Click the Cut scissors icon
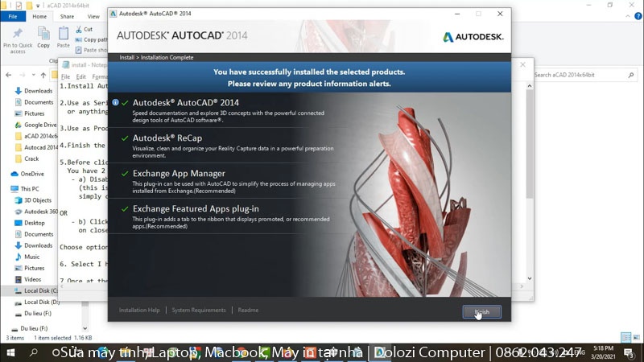The image size is (644, 362). click(x=78, y=30)
